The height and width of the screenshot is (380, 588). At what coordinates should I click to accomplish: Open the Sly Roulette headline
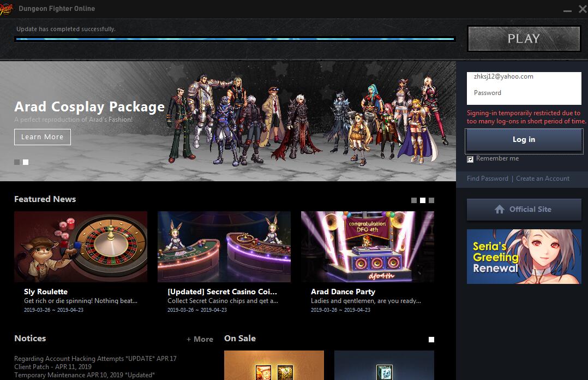(46, 292)
